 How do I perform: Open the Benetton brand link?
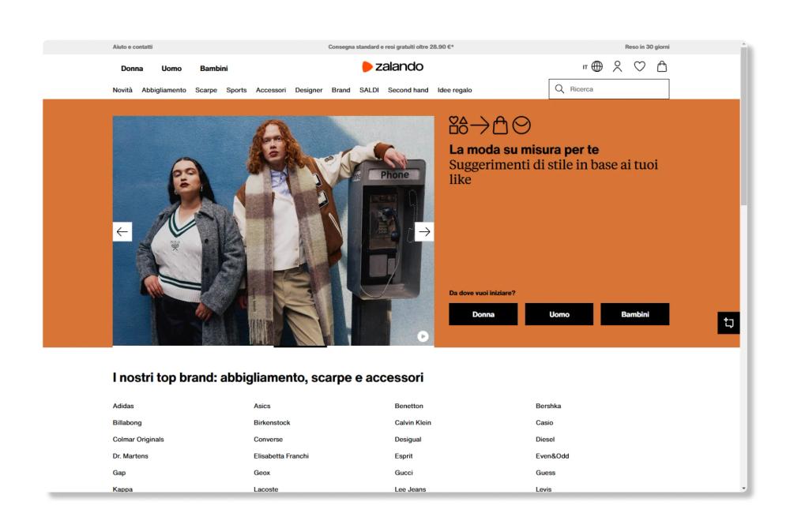[x=408, y=406]
